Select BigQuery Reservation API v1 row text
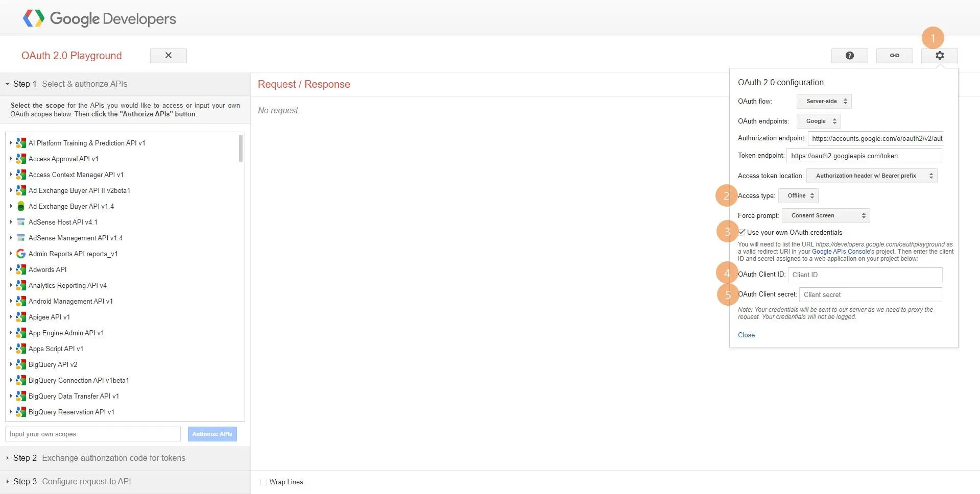Screen dimensions: 980x494 (71, 412)
